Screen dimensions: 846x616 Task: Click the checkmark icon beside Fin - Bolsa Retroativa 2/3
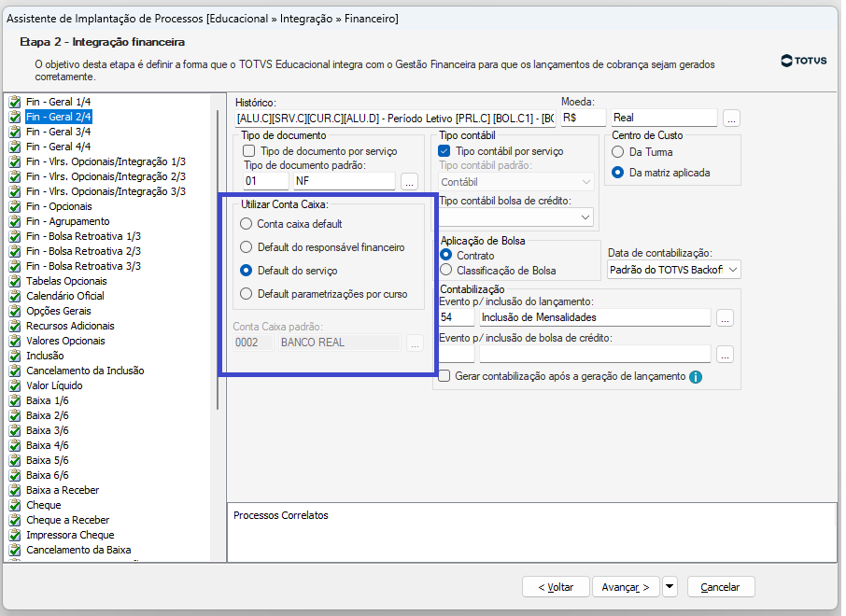(x=15, y=251)
